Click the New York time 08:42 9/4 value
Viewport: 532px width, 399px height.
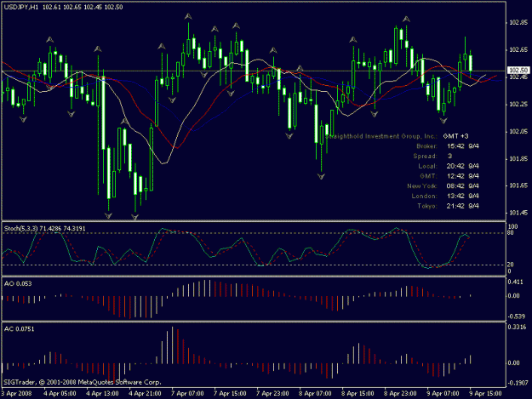(x=463, y=186)
